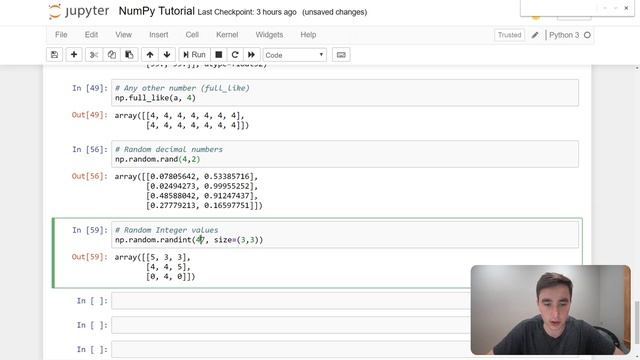Copy selected cells icon
640x360 pixels.
click(111, 55)
